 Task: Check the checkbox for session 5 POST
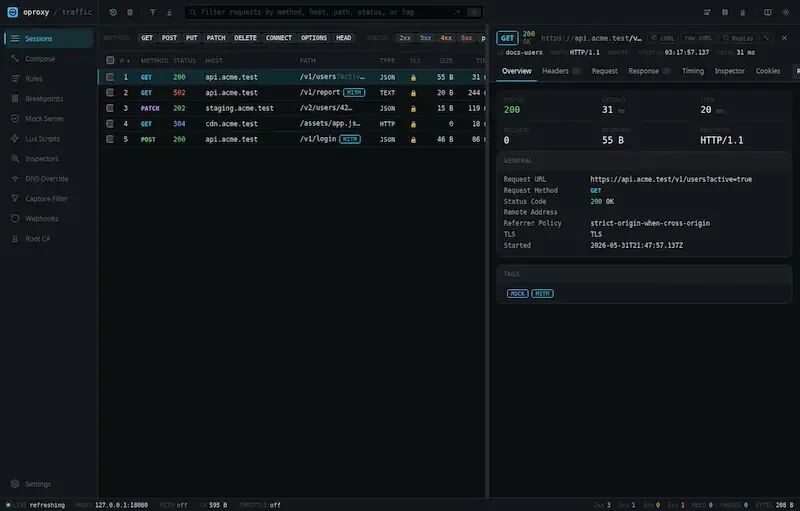pyautogui.click(x=110, y=139)
